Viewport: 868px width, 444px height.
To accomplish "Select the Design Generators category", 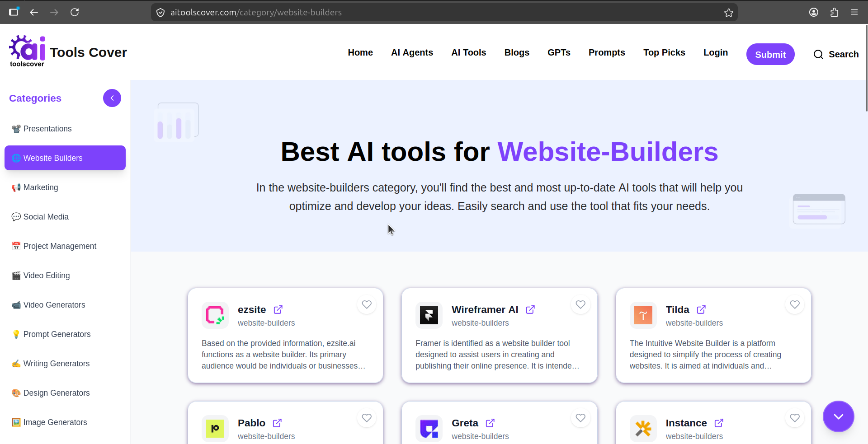I will (x=65, y=393).
